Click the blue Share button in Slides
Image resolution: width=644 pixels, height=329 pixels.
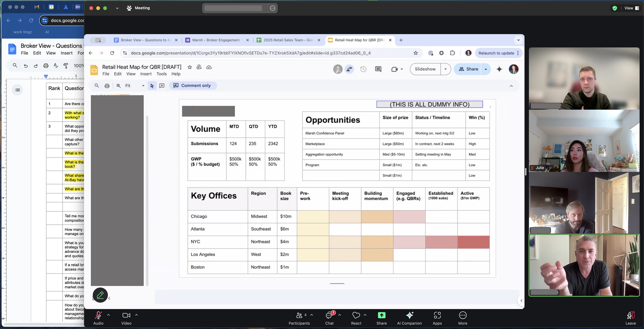tap(468, 69)
